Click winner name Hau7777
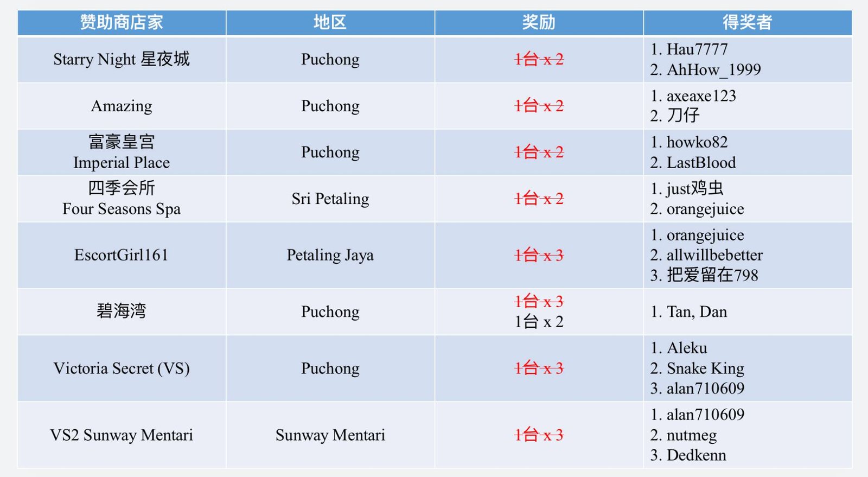This screenshot has width=868, height=477. (697, 49)
